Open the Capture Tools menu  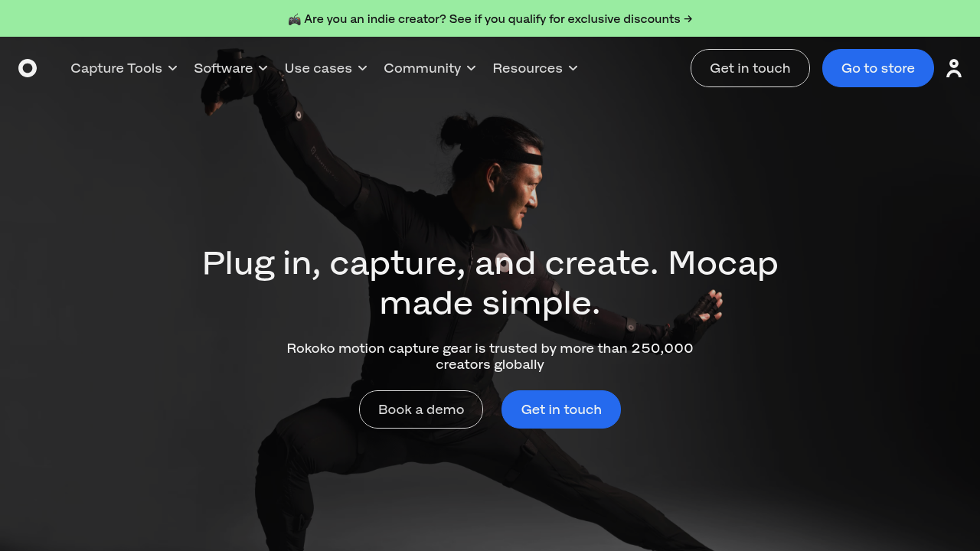pyautogui.click(x=124, y=68)
